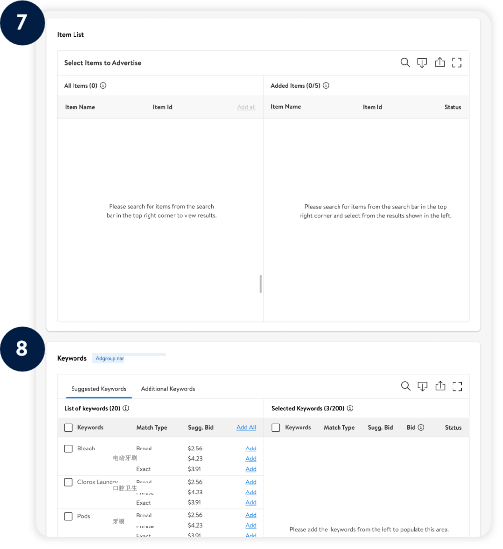Tick the Clorox Laundry keyword checkbox

[x=68, y=482]
